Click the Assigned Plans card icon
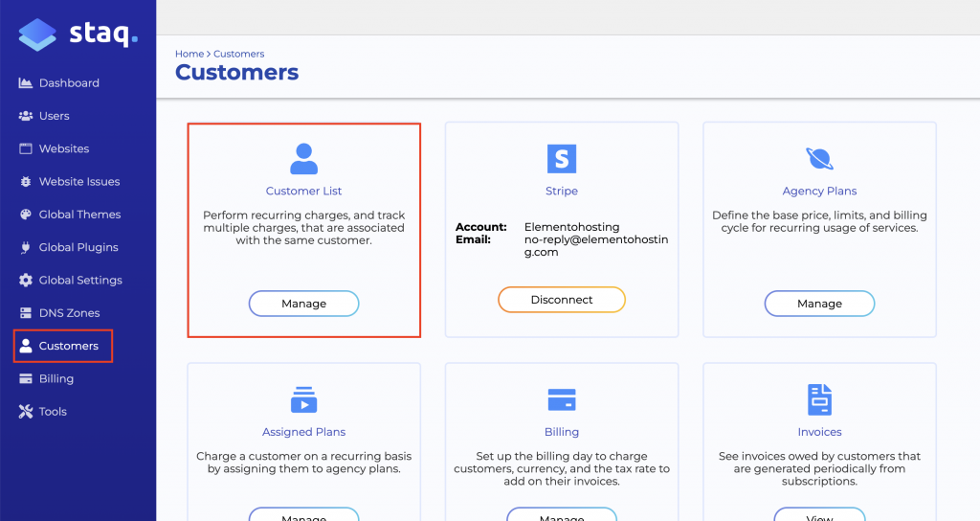Screen dimensions: 980x521 point(303,399)
